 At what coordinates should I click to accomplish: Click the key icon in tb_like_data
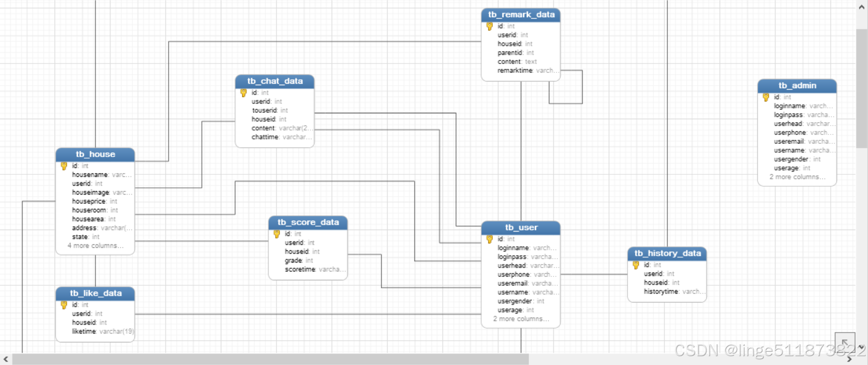[64, 305]
